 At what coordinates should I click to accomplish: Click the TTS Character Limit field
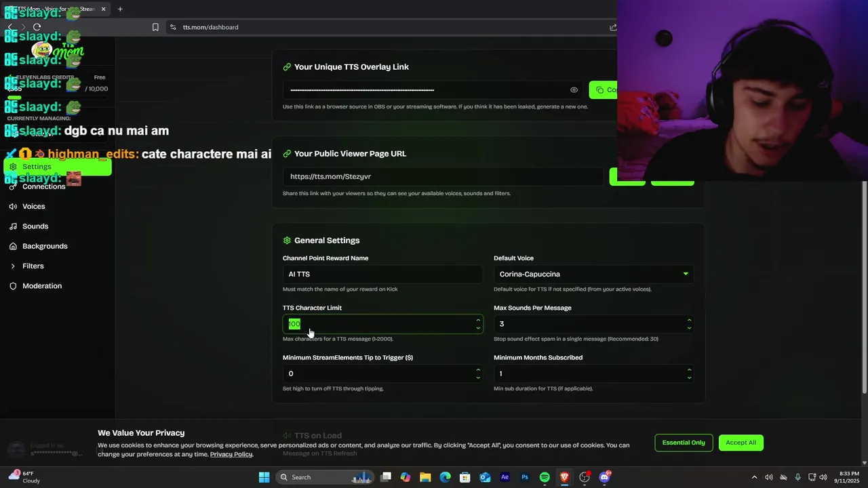[382, 324]
